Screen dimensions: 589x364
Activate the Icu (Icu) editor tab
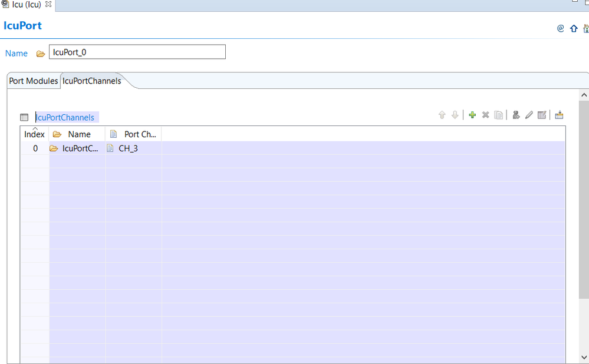point(27,5)
